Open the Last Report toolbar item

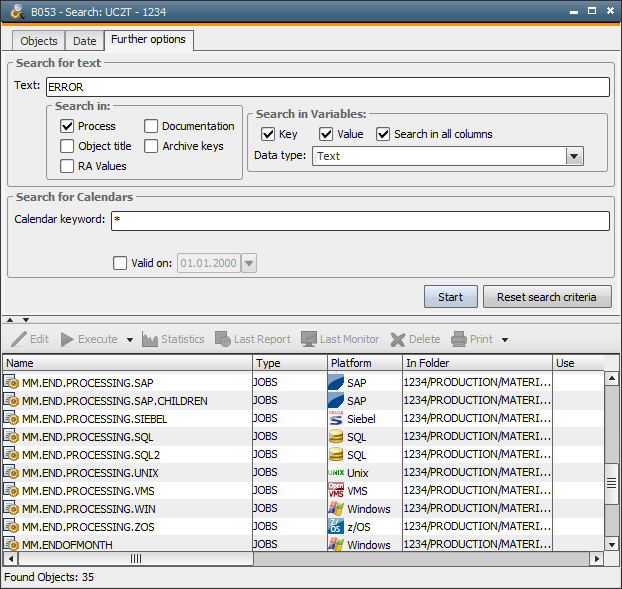[253, 340]
